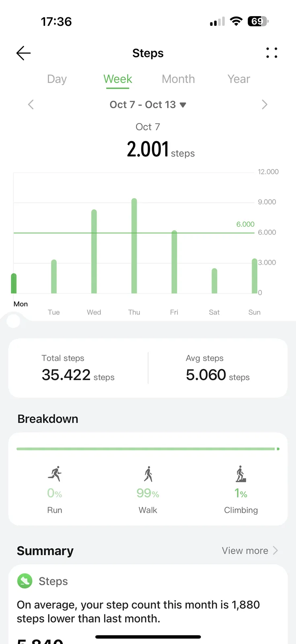
Task: Open the Oct 7 - Oct 13 date dropdown
Action: pyautogui.click(x=148, y=105)
